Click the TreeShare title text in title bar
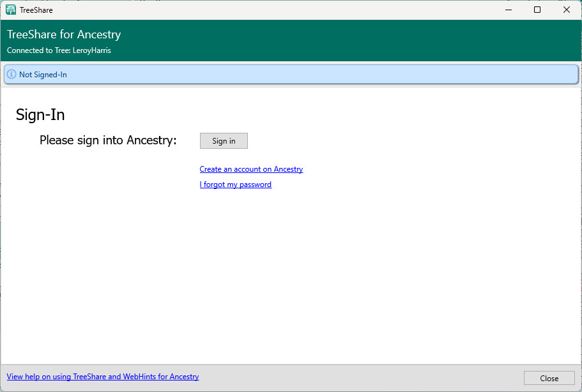 (36, 10)
